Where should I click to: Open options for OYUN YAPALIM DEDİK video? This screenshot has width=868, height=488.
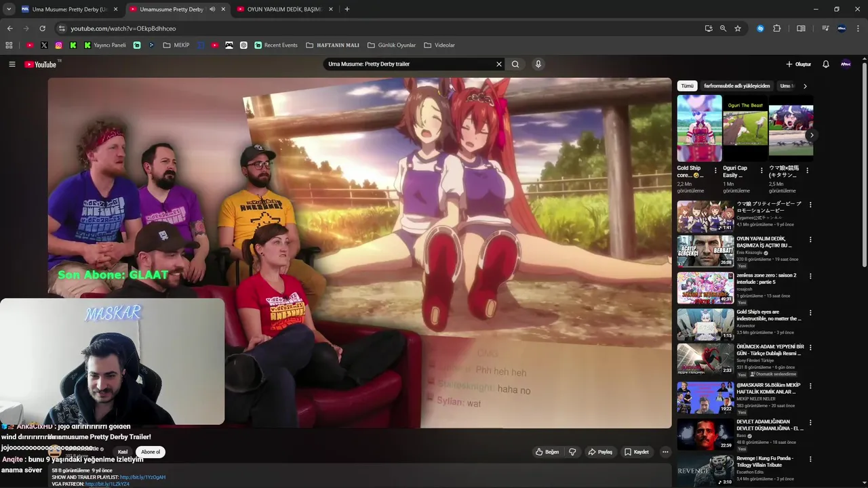(810, 240)
